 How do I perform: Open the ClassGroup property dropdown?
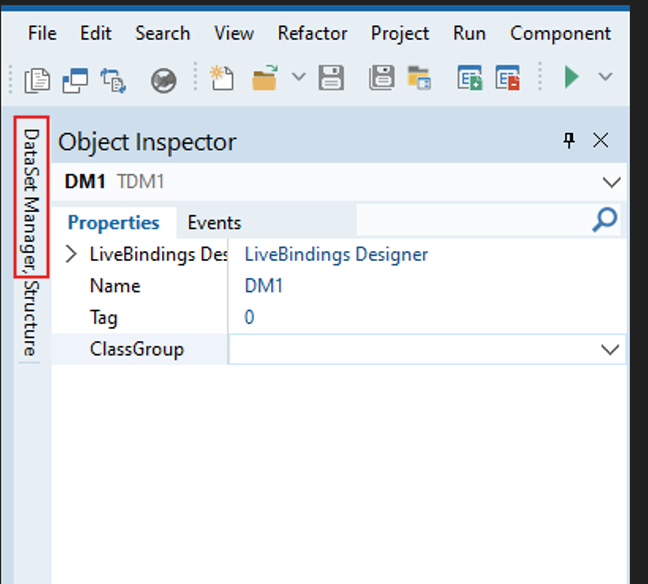[x=610, y=349]
